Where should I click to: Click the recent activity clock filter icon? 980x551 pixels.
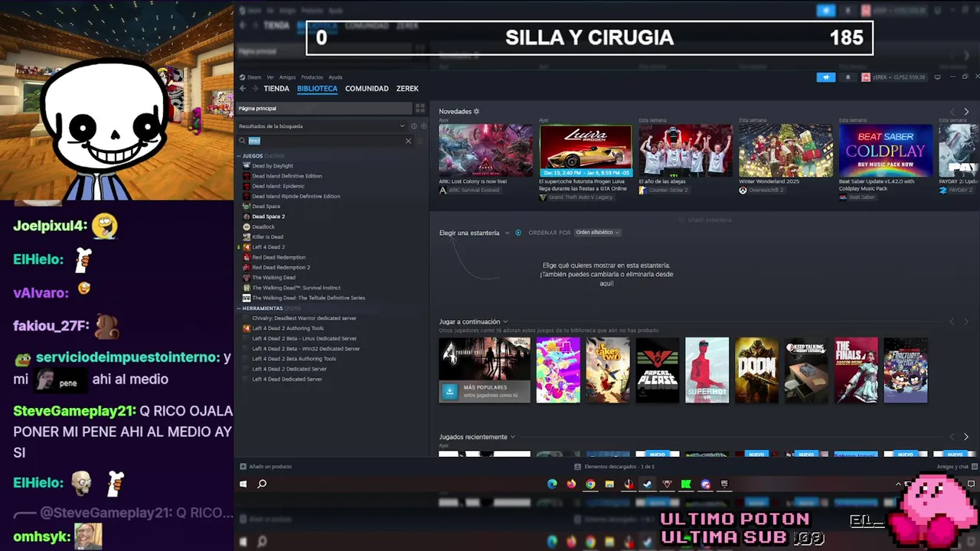pyautogui.click(x=413, y=126)
